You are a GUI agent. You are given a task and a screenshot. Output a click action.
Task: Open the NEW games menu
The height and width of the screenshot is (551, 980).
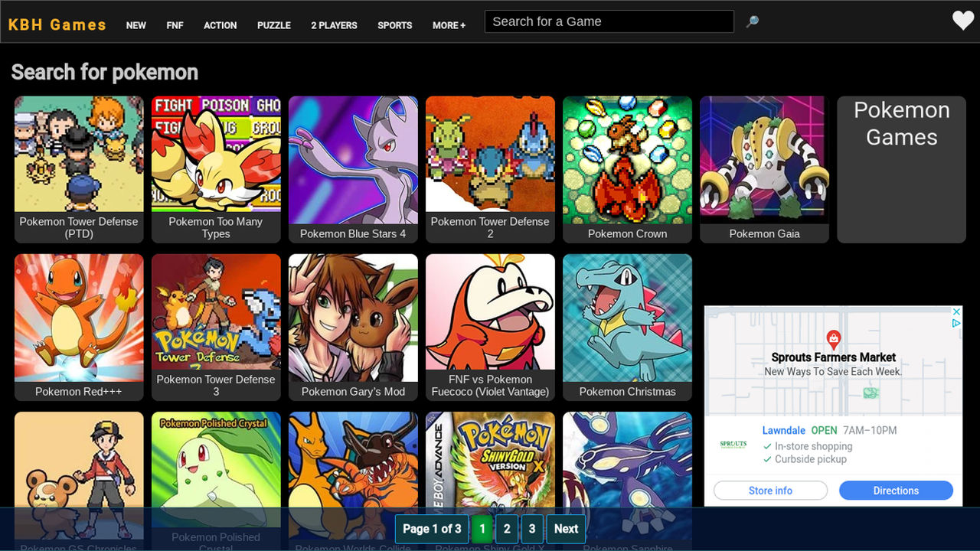(x=136, y=25)
